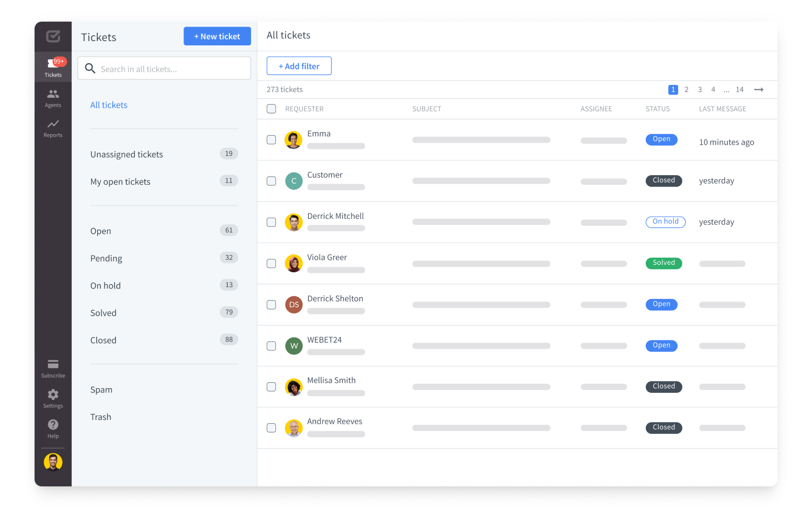Open the My open tickets view
Image resolution: width=812 pixels, height=508 pixels.
[120, 182]
